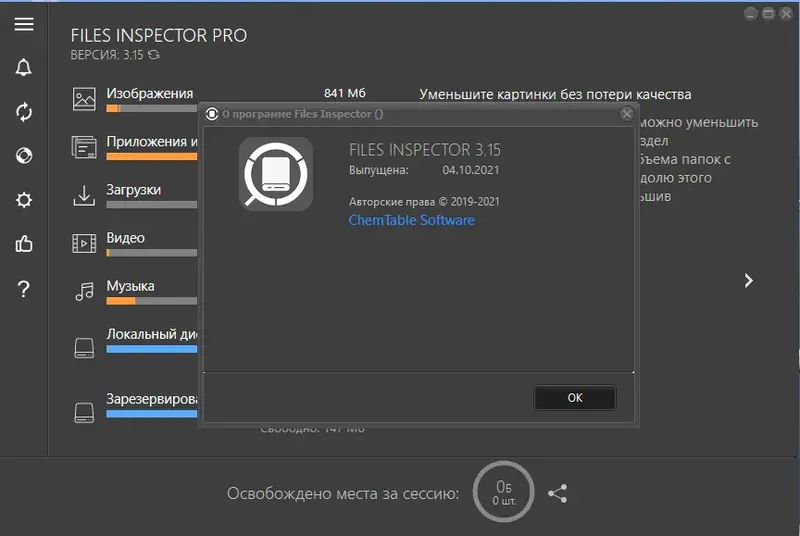Click the Files Inspector logo in About dialog
Screen dimensions: 800x536
tap(276, 174)
